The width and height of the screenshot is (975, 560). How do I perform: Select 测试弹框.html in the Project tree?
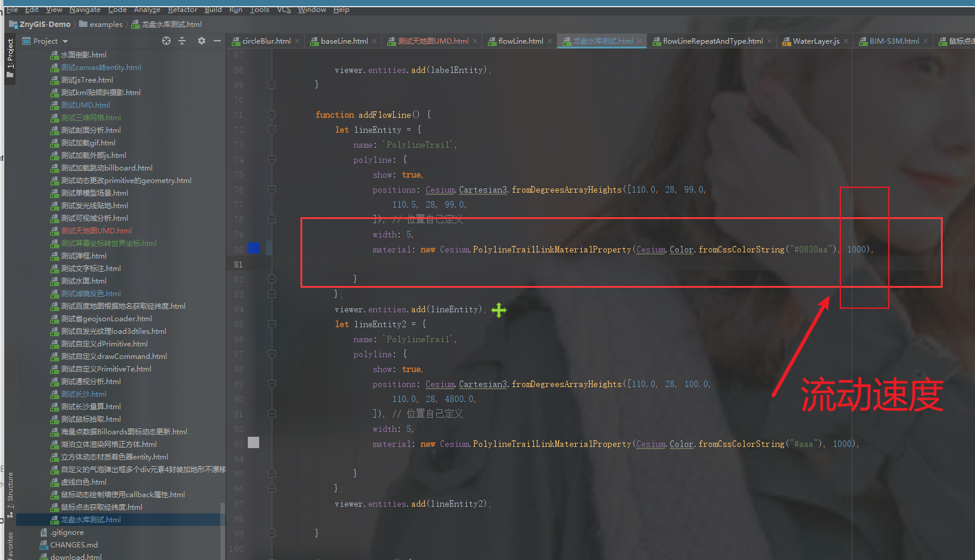tap(84, 256)
